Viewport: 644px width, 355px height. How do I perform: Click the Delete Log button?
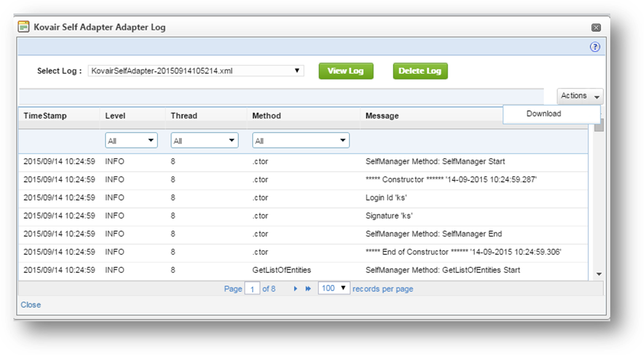(x=420, y=71)
